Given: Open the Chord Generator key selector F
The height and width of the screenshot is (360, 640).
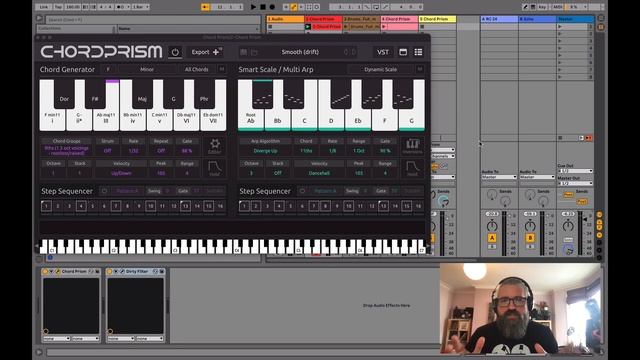Looking at the screenshot, I should click(108, 69).
